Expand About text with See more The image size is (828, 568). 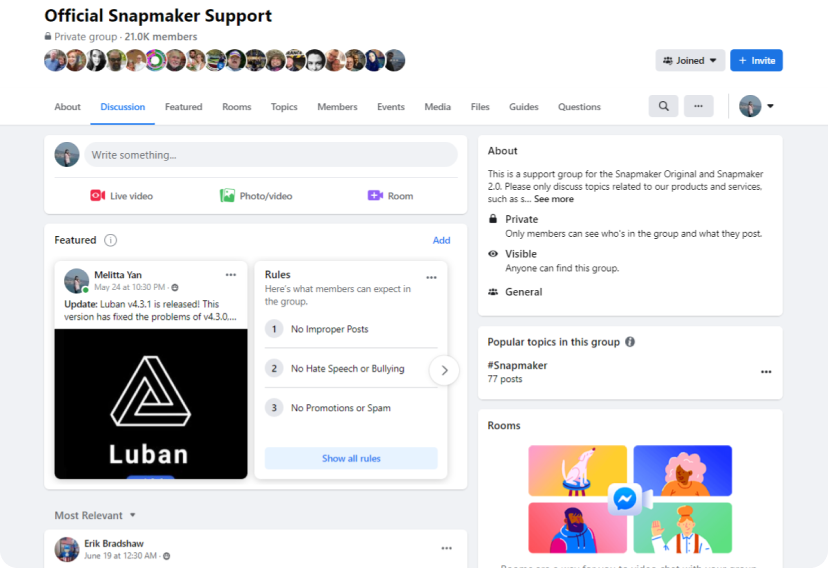tap(553, 199)
